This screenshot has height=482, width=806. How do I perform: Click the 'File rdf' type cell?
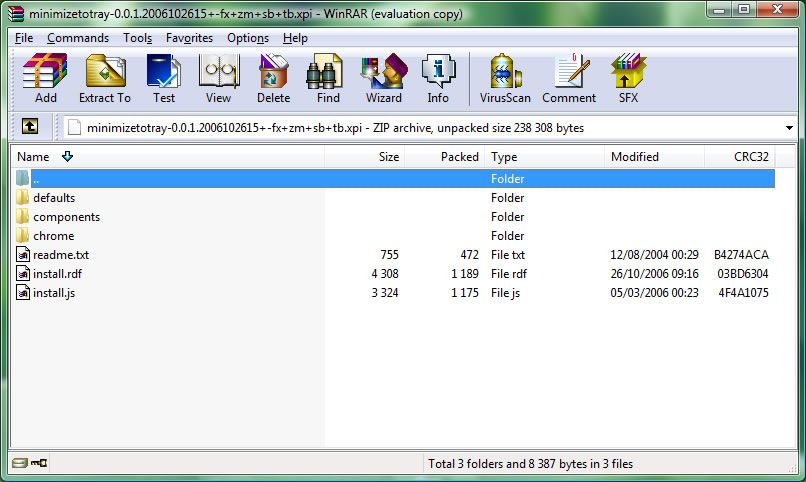(x=509, y=274)
